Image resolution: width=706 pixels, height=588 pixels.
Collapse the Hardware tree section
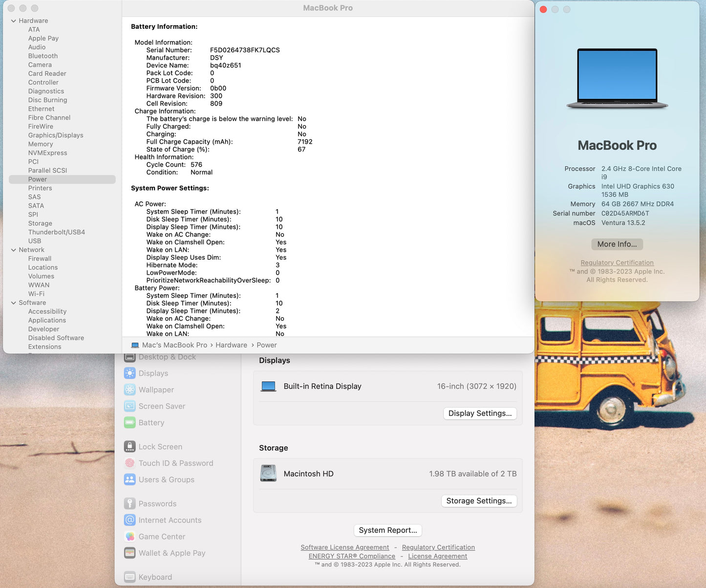coord(14,21)
